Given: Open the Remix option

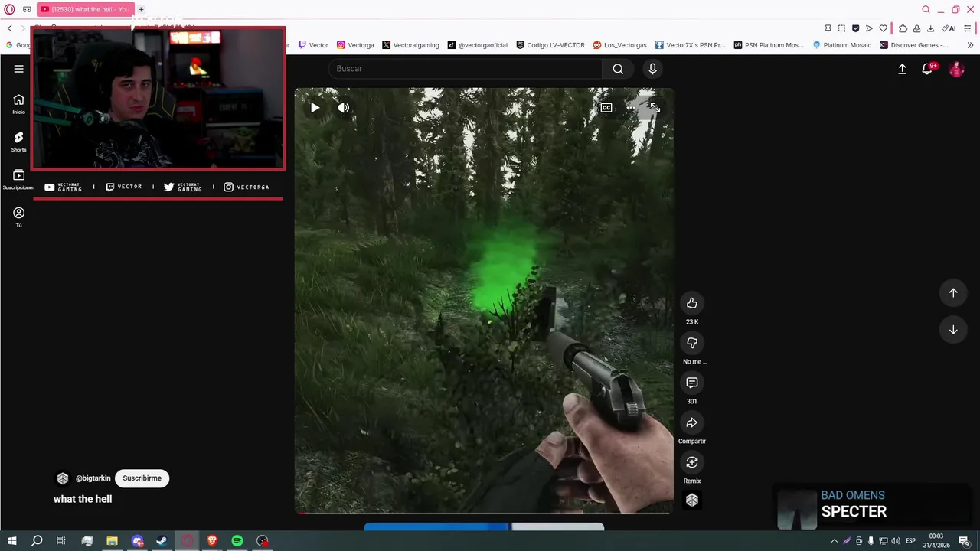Looking at the screenshot, I should click(692, 462).
